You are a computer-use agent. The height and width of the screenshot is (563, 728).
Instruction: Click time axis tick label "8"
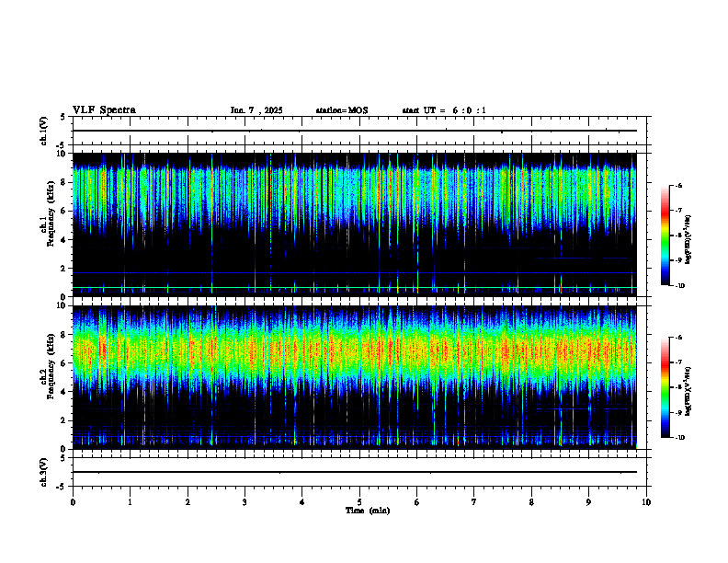click(x=531, y=502)
